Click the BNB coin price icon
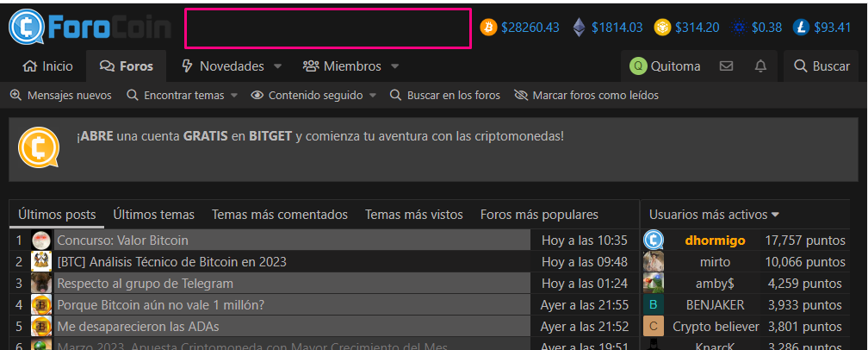The height and width of the screenshot is (350, 868). tap(662, 28)
